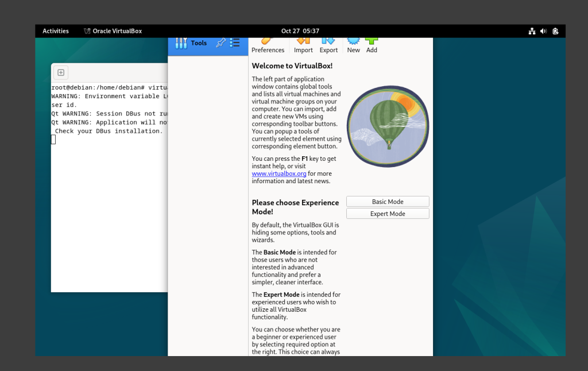Click the hot air balloon welcome image
This screenshot has width=588, height=371.
point(388,126)
